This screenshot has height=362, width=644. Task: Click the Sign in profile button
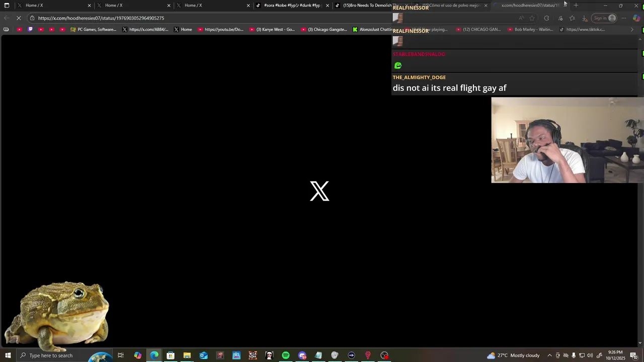604,18
